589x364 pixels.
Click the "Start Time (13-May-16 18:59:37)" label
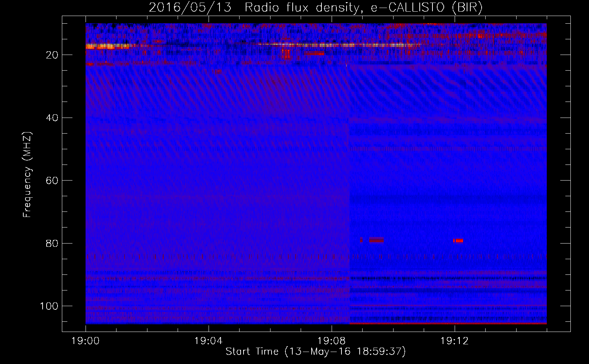coord(316,352)
